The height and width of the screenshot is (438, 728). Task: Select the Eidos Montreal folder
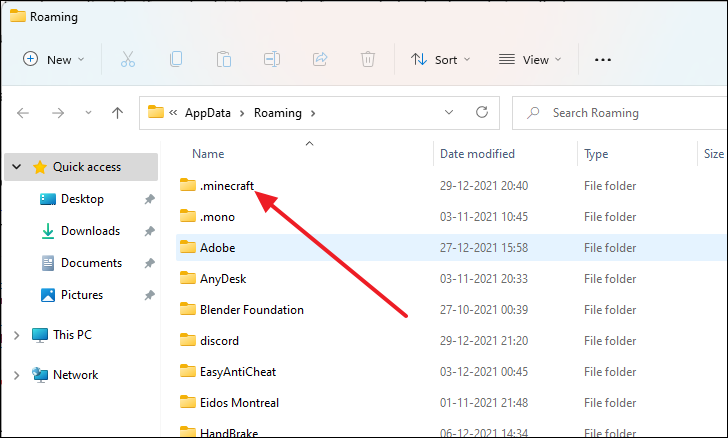pos(239,403)
